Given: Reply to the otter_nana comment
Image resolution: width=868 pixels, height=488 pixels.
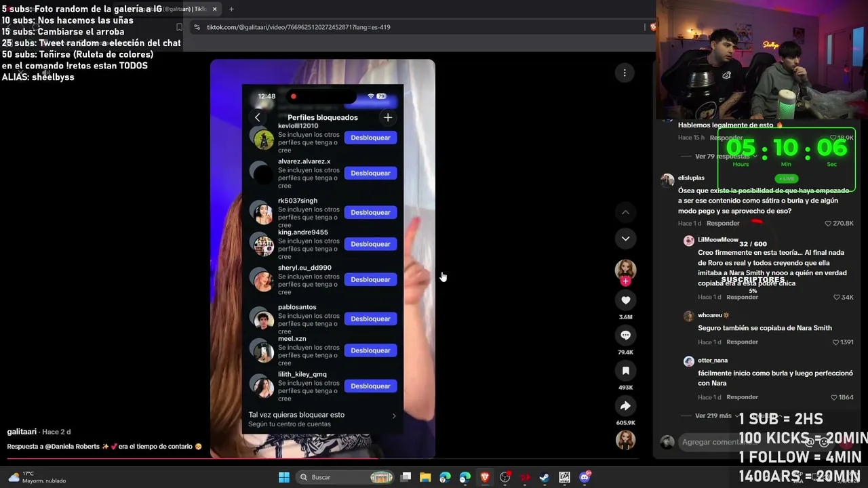Looking at the screenshot, I should pos(743,397).
